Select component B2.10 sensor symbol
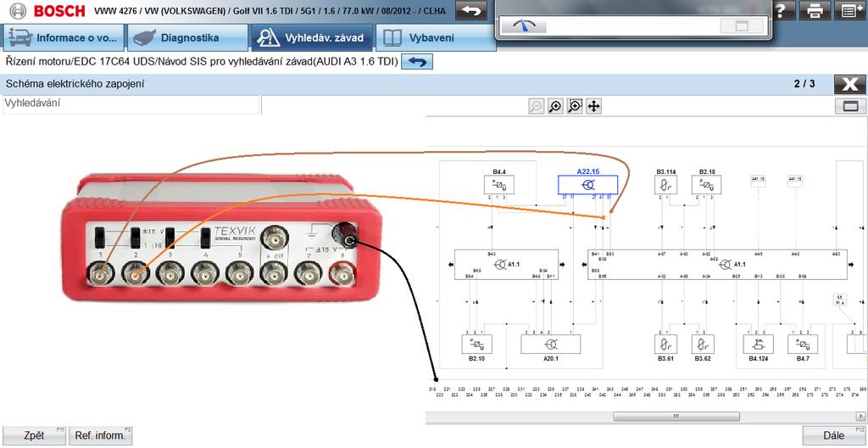Image resolution: width=868 pixels, height=448 pixels. click(476, 344)
